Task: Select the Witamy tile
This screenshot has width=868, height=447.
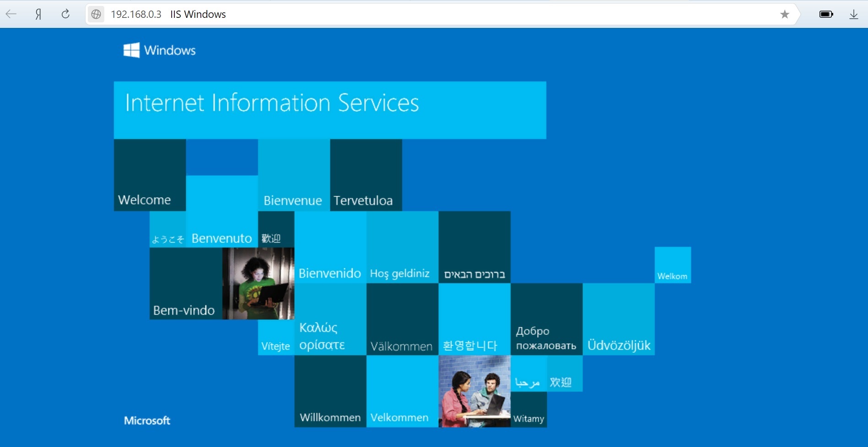Action: (528, 409)
